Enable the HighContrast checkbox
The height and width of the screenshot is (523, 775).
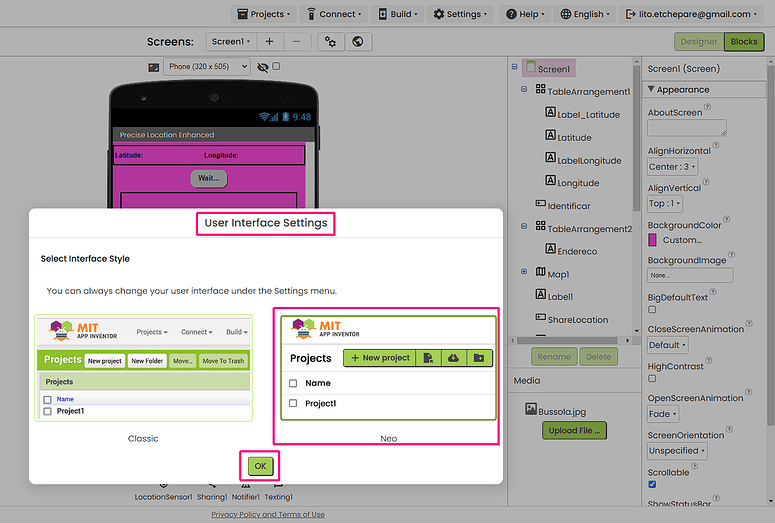652,380
